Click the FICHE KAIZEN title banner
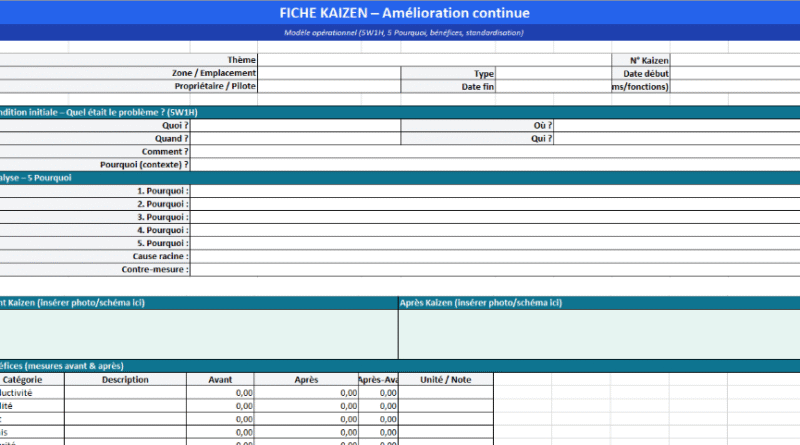Viewport: 800px width, 445px height. [x=400, y=13]
